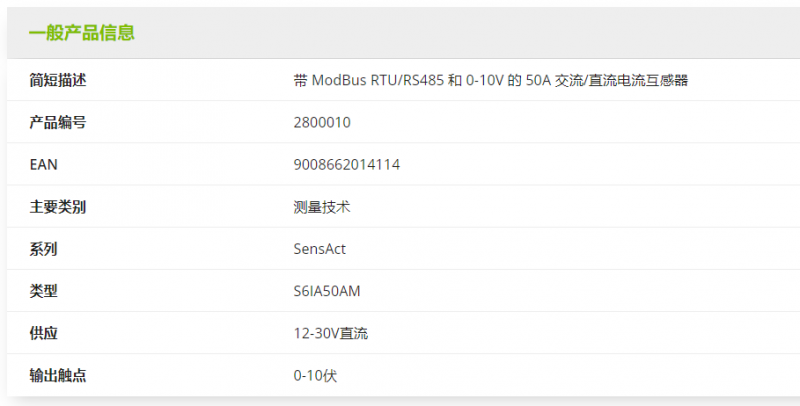Click the 系列 row label
The image size is (800, 406).
click(x=44, y=249)
